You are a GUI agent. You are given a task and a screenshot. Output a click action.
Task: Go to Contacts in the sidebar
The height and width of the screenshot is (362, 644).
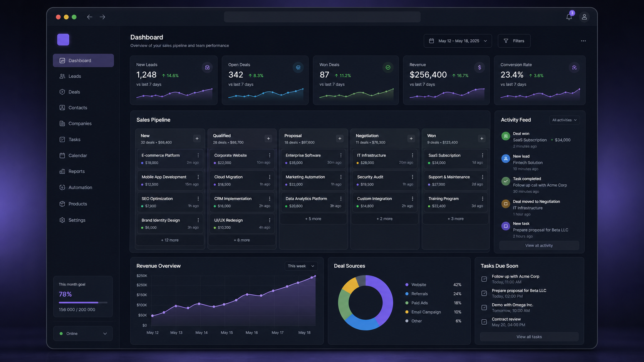83,108
